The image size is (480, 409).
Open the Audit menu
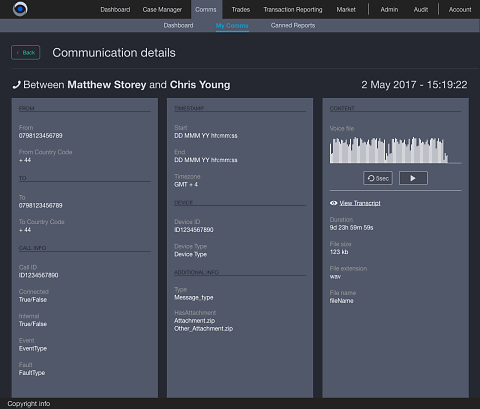pos(421,9)
